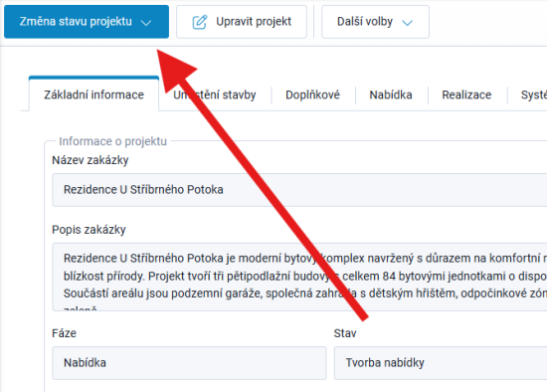Expand the Další volby dropdown
This screenshot has height=392, width=547.
(x=375, y=22)
